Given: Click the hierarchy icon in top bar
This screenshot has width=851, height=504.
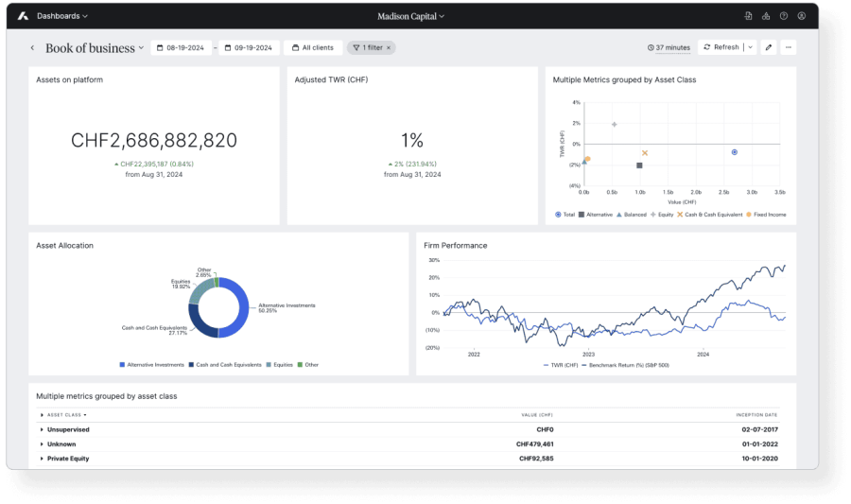Looking at the screenshot, I should pyautogui.click(x=766, y=16).
